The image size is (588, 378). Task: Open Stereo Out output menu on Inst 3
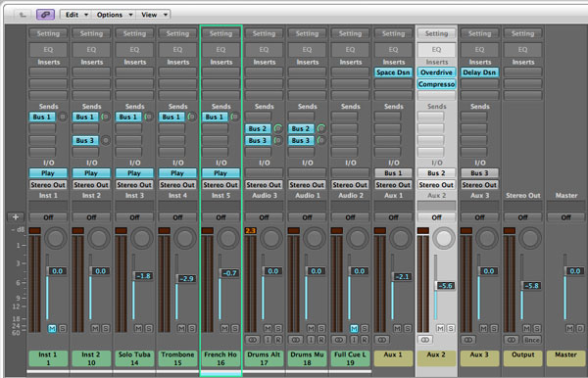[134, 185]
